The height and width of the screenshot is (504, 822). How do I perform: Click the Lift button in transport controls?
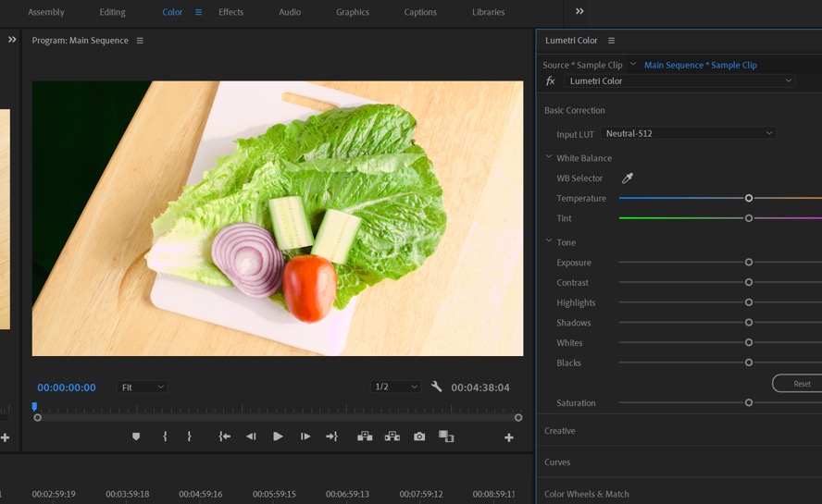tap(365, 436)
